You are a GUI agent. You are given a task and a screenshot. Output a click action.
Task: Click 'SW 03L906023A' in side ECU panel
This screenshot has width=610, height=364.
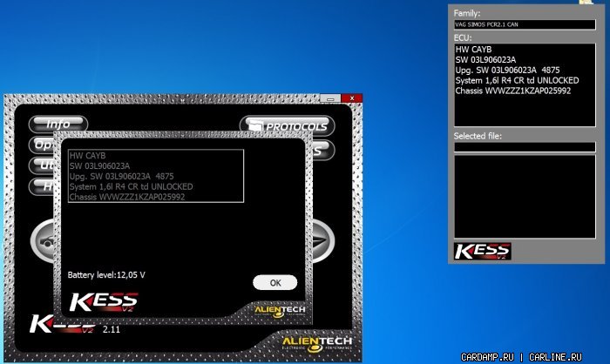click(x=485, y=59)
